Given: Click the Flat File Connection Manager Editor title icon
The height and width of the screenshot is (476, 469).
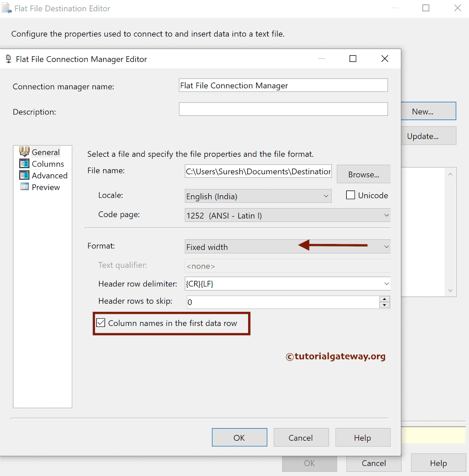Looking at the screenshot, I should tap(8, 59).
